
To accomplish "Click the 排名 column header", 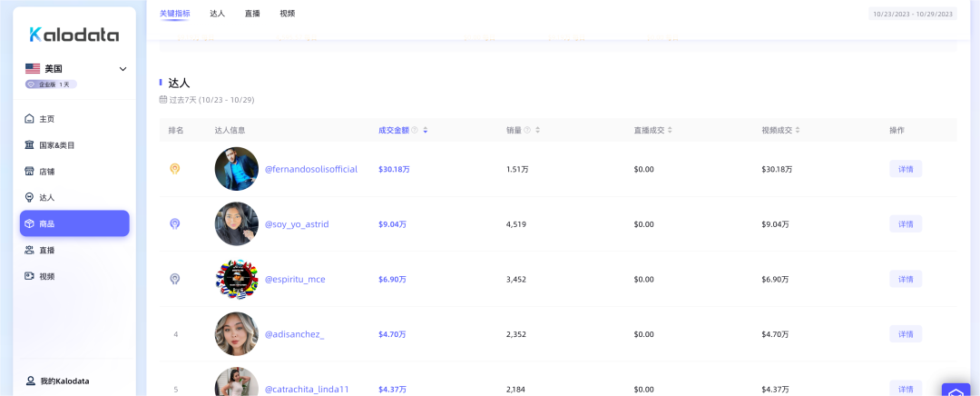I will click(176, 130).
